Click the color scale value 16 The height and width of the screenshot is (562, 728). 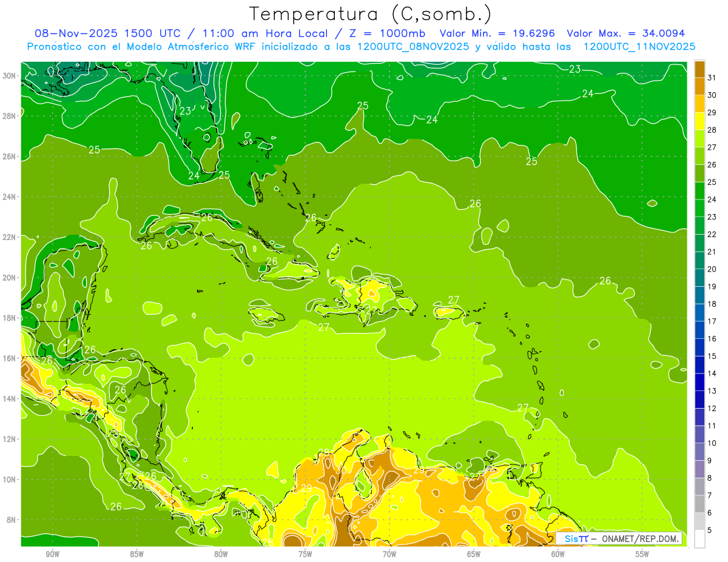(712, 338)
